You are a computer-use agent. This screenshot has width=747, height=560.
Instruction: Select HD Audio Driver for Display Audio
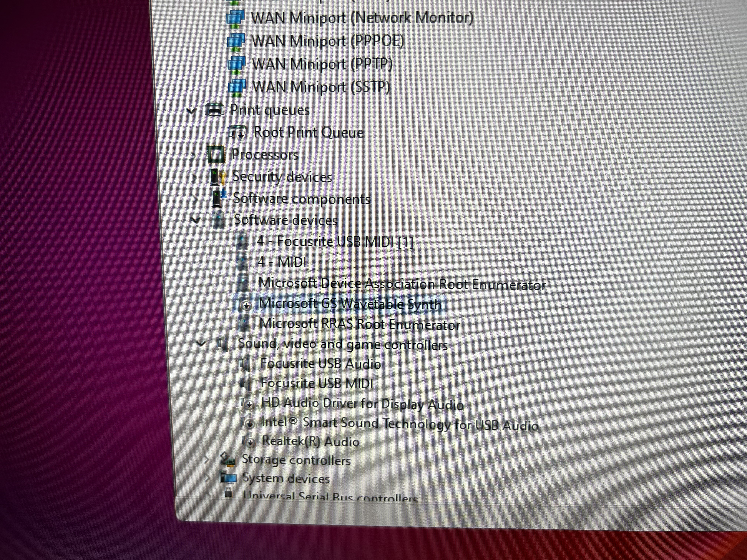[x=362, y=404]
